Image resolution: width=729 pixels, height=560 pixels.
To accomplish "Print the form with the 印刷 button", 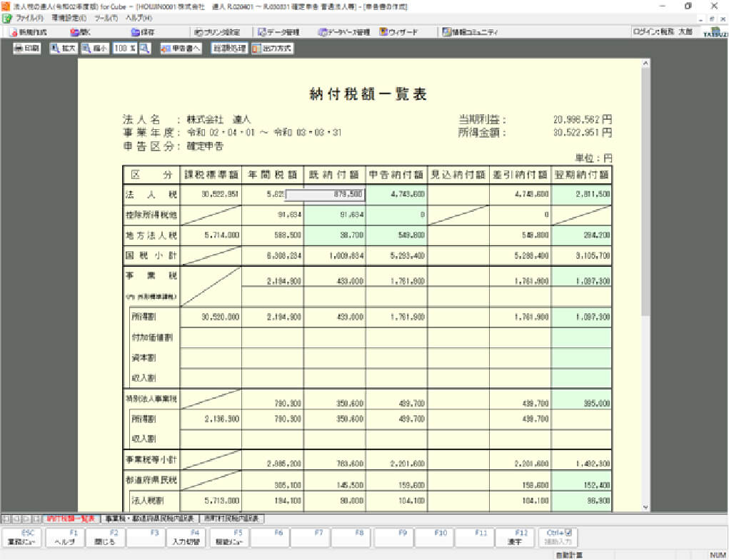I will click(x=27, y=49).
